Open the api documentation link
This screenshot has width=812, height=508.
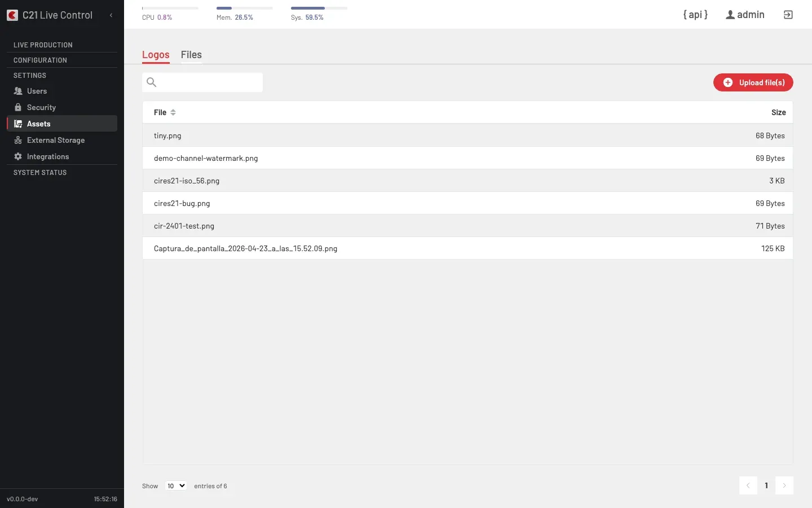click(695, 15)
